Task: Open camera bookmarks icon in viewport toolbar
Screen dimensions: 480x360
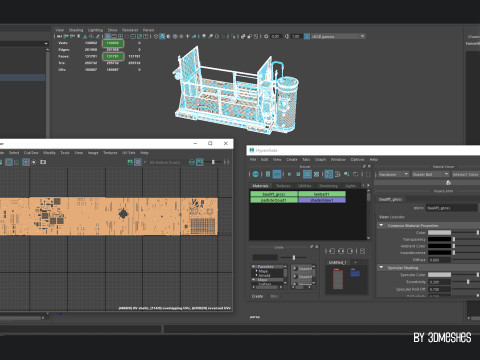Action: coord(79,36)
